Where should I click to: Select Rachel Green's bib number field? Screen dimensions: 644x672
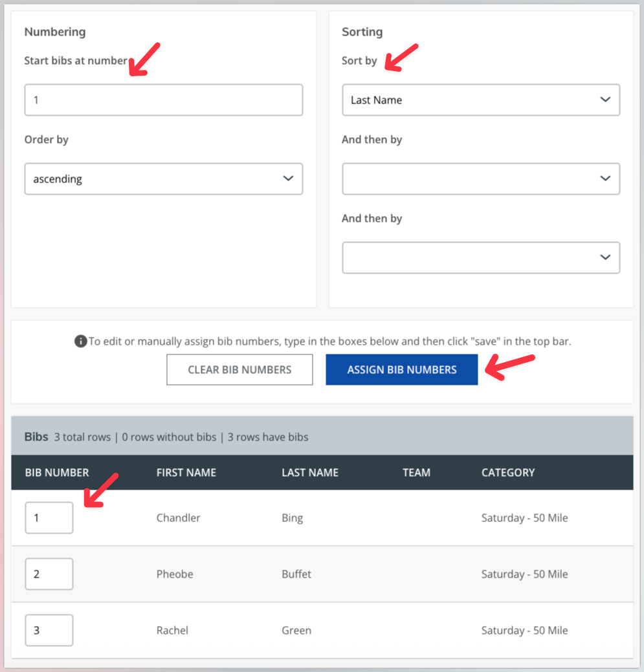tap(49, 630)
